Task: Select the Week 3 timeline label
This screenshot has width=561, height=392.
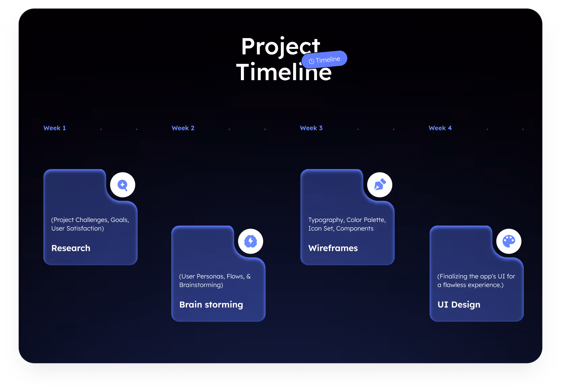Action: [311, 128]
